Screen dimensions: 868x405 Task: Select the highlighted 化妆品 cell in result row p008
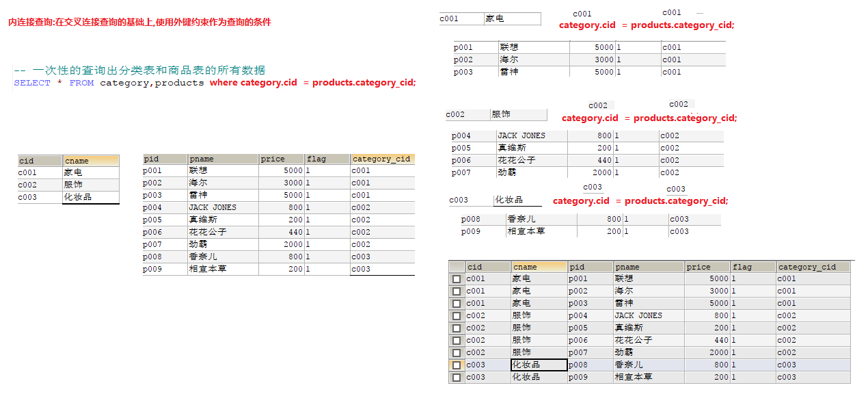[539, 365]
